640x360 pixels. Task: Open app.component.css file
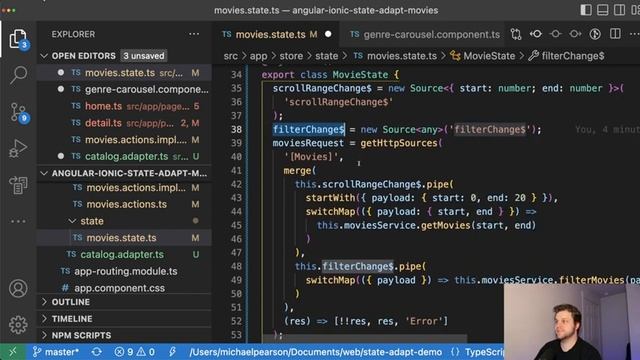pyautogui.click(x=124, y=288)
